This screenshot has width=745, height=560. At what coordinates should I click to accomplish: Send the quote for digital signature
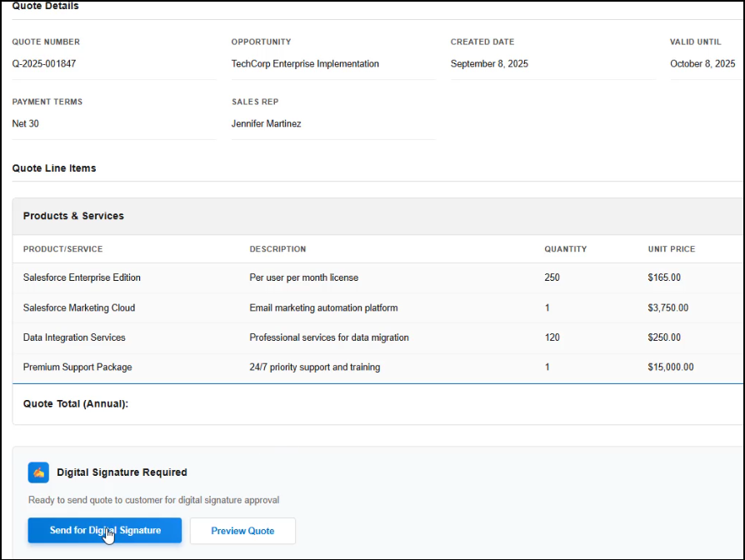point(104,531)
